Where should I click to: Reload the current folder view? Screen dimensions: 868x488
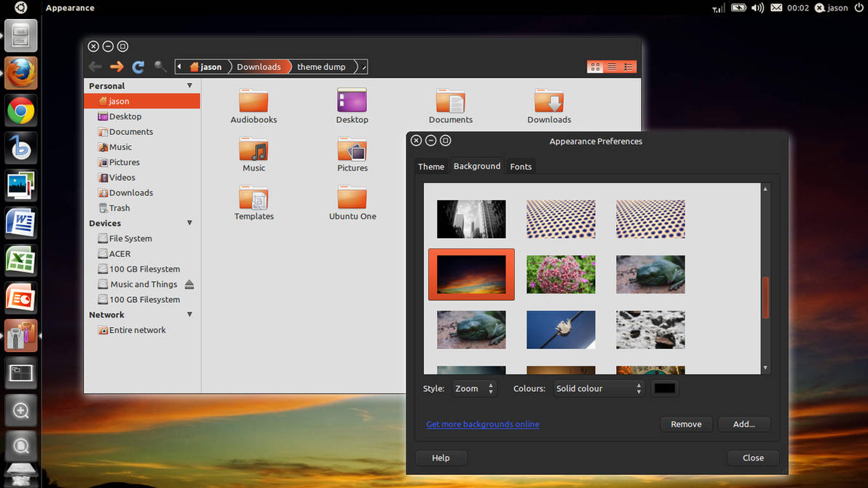point(138,67)
